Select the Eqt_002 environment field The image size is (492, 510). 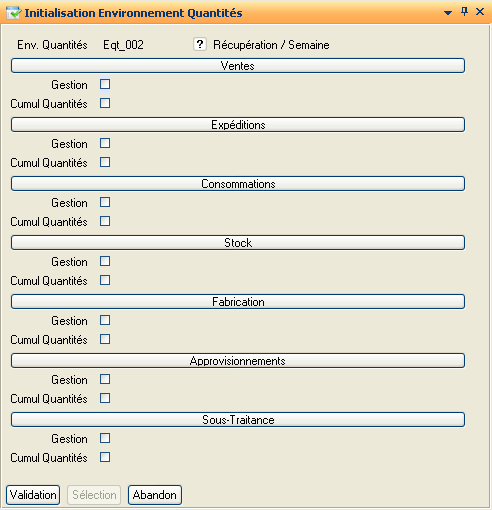click(x=123, y=45)
